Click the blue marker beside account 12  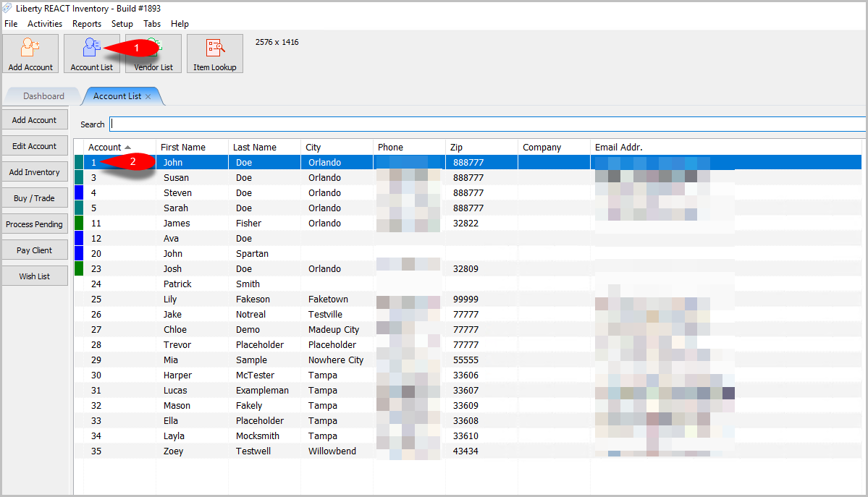click(x=79, y=239)
